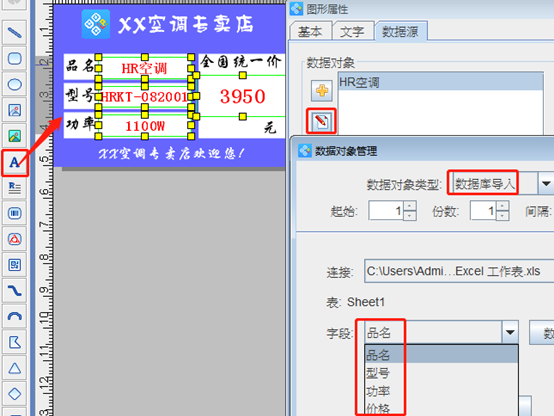
Task: Choose 价格 from the field list
Action: pyautogui.click(x=442, y=409)
